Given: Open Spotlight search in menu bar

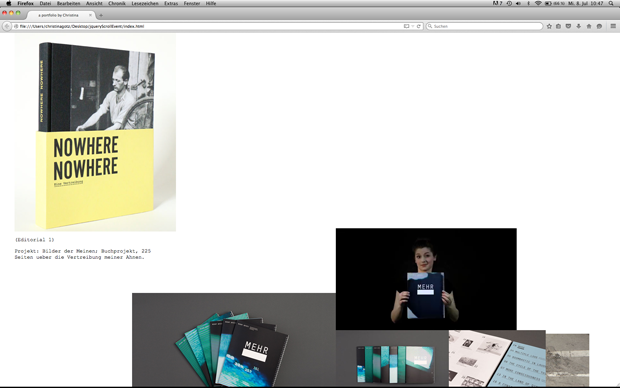Looking at the screenshot, I should click(611, 3).
